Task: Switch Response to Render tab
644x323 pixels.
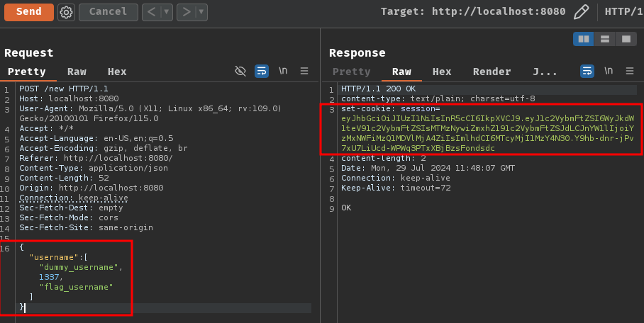Action: point(492,72)
